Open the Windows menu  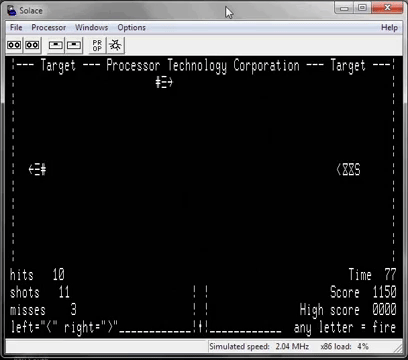(x=92, y=27)
